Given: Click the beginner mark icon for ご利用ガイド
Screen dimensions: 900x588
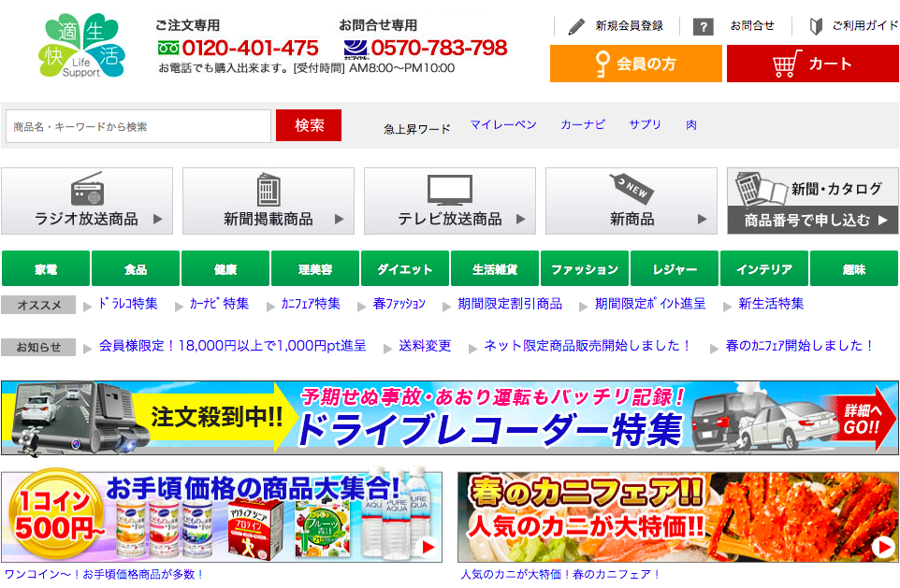Looking at the screenshot, I should click(816, 26).
